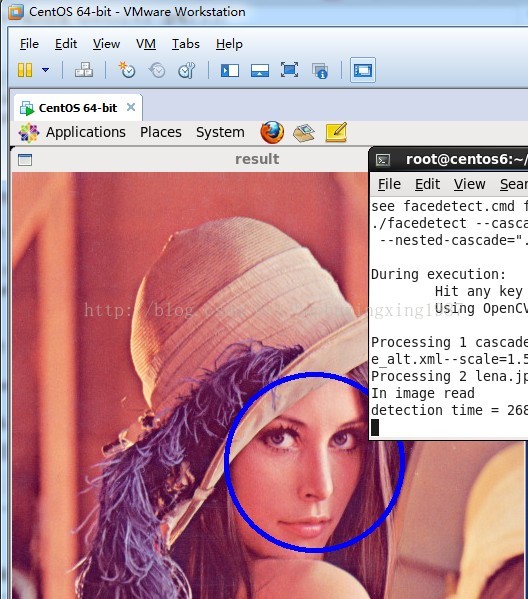Open the terminal File menu
Image resolution: width=528 pixels, height=599 pixels.
tap(389, 185)
